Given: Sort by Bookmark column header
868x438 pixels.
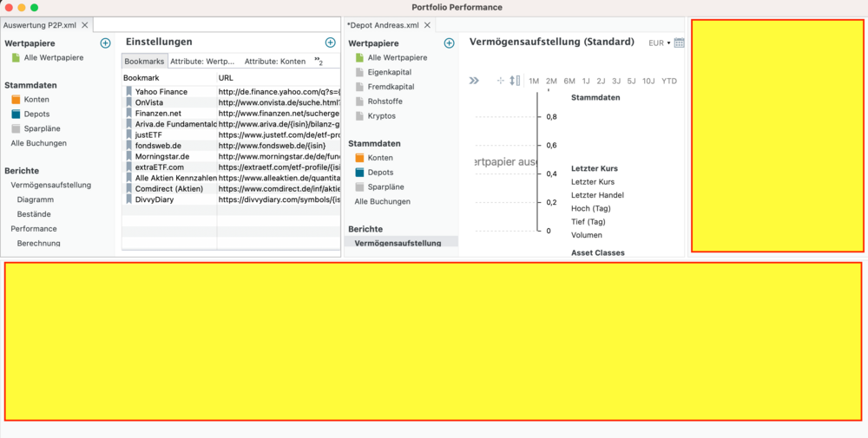Looking at the screenshot, I should pos(169,78).
